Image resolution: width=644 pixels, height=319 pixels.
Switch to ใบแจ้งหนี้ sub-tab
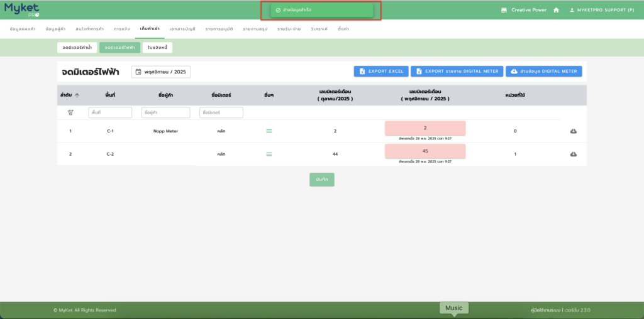click(157, 48)
